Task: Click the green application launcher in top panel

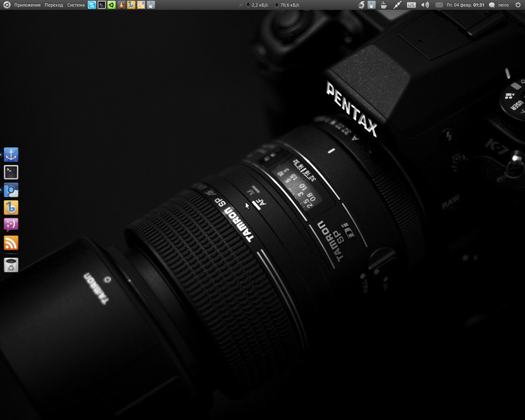Action: coord(112,5)
